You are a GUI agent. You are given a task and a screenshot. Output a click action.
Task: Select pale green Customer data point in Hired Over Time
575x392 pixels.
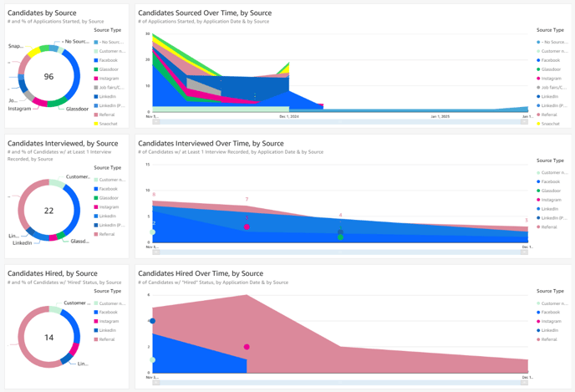tap(153, 360)
